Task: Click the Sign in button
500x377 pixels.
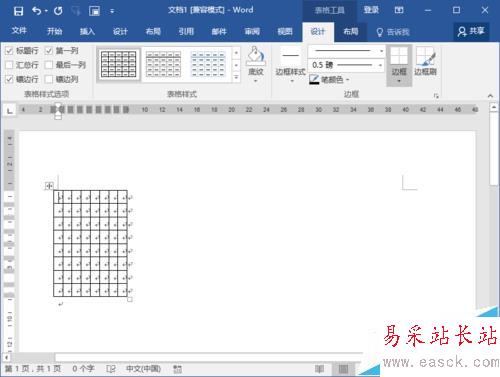Action: pos(371,10)
